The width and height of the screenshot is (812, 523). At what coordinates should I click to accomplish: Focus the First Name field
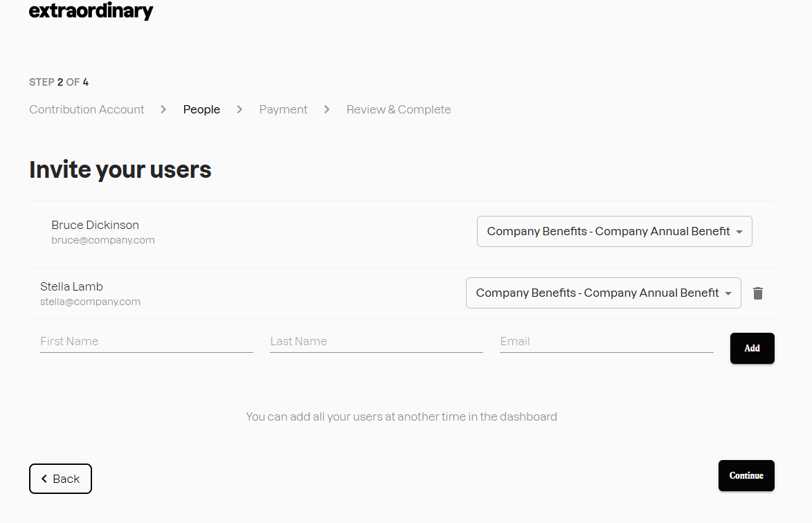point(146,341)
